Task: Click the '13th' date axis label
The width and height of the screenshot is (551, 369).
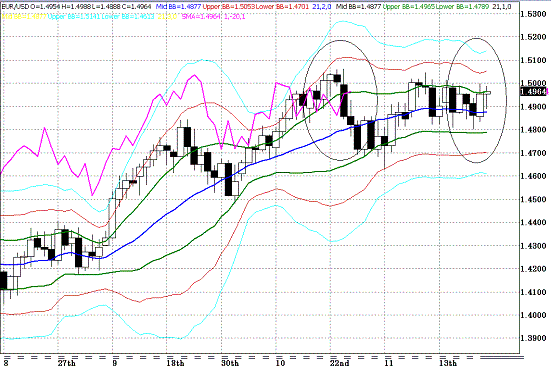Action: click(x=448, y=363)
